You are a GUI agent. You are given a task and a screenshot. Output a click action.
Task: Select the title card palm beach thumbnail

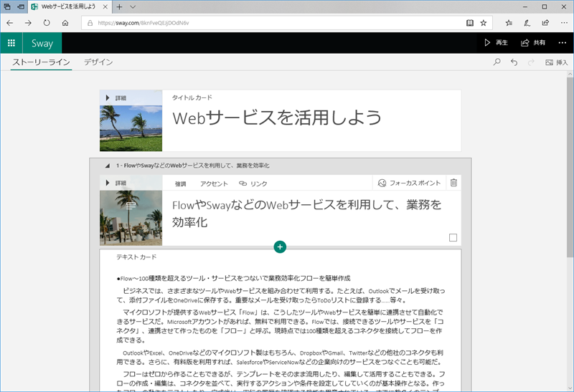click(x=131, y=128)
